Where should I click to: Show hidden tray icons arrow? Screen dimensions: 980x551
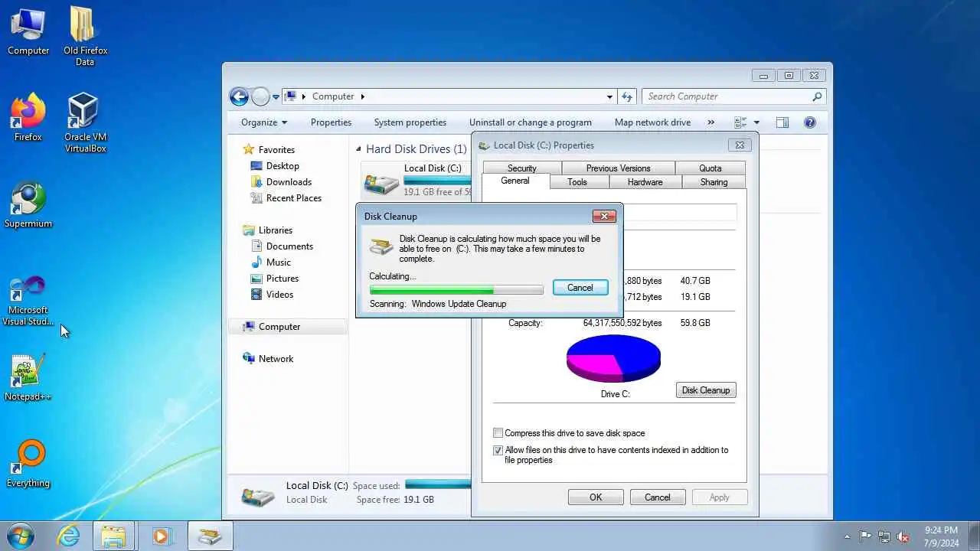[847, 536]
